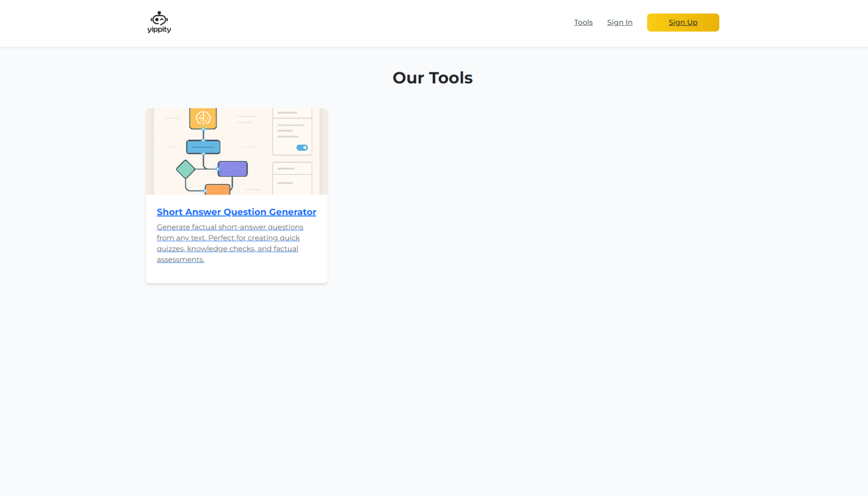
Task: Click the blue flowchart box in thumbnail
Action: [x=203, y=147]
